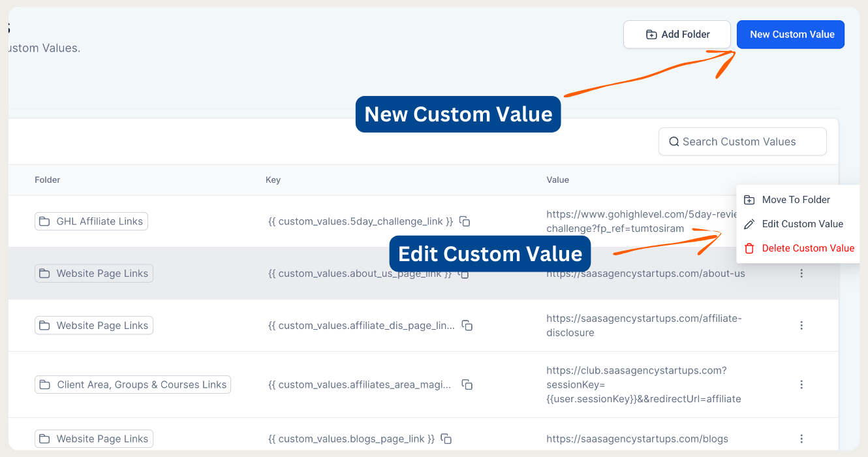
Task: Click the pencil icon beside Edit Custom Value
Action: (x=749, y=224)
